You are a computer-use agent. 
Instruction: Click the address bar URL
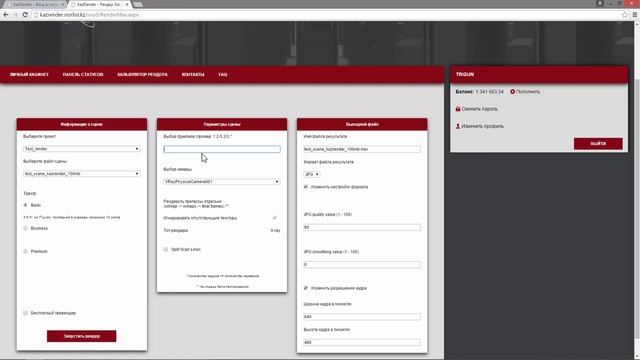pos(89,15)
